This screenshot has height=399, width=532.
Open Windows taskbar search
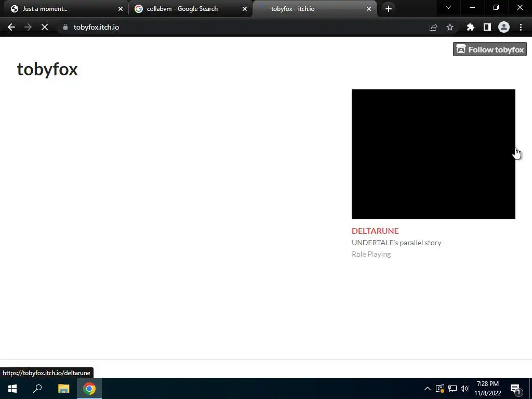point(37,389)
